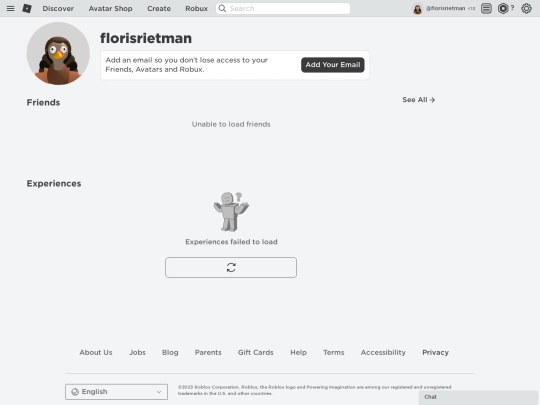Open the Avatar Shop menu item
Image resolution: width=540 pixels, height=405 pixels.
[111, 8]
